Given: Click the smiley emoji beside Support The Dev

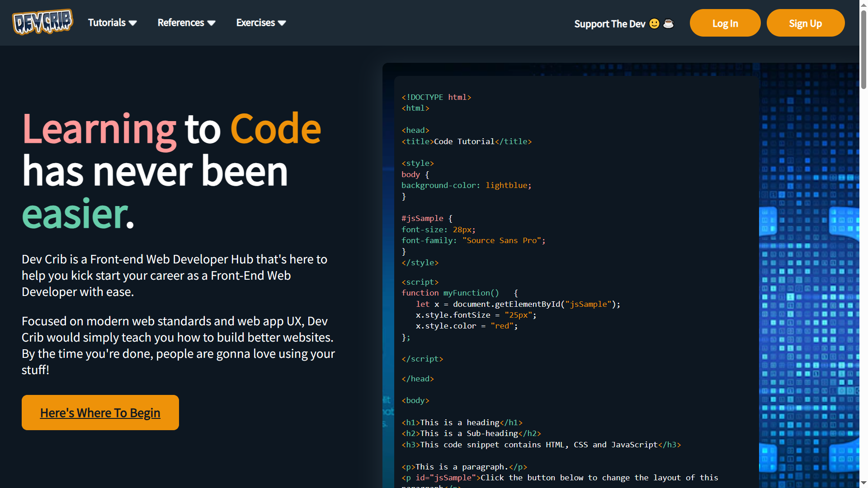Looking at the screenshot, I should (x=654, y=23).
